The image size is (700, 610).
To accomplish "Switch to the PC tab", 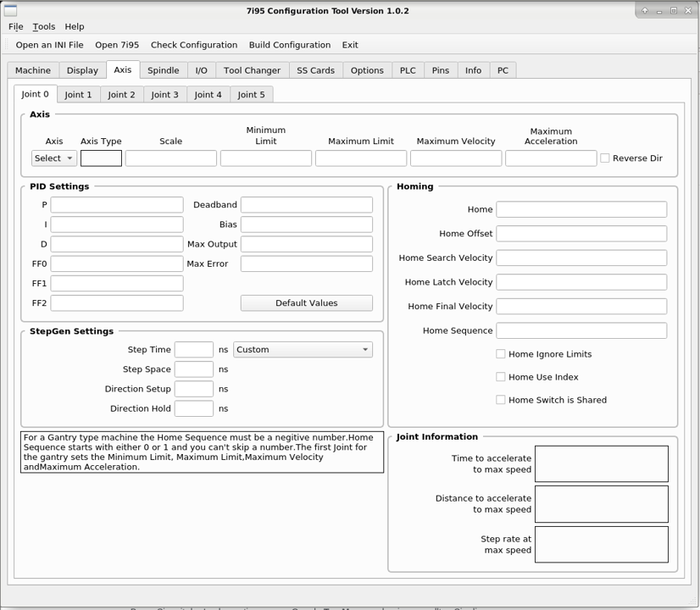I will [x=503, y=70].
